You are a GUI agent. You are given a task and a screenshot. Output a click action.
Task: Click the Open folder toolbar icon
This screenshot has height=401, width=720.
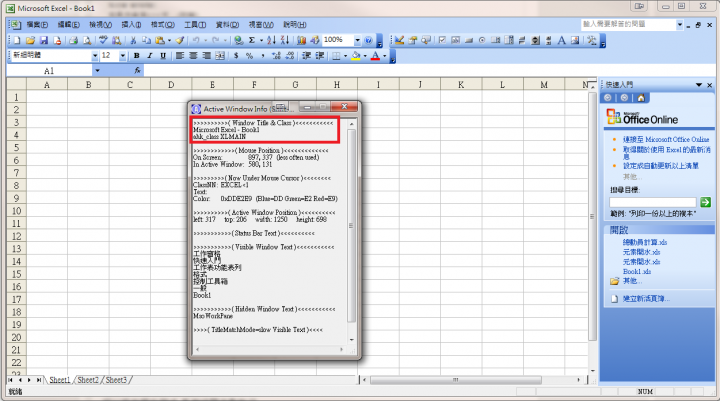[30, 40]
